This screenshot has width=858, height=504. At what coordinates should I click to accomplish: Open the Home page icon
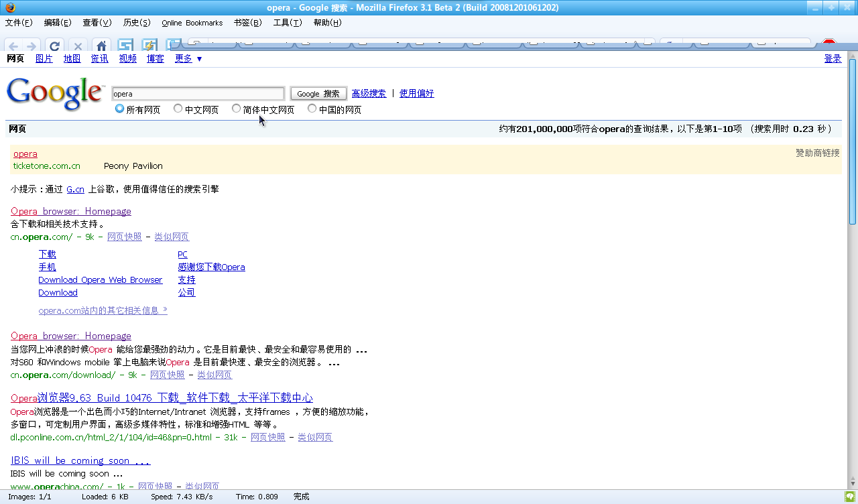(x=101, y=46)
